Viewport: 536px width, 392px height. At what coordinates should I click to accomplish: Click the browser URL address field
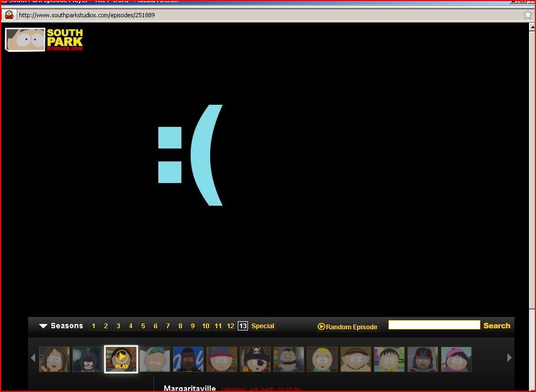tap(265, 15)
